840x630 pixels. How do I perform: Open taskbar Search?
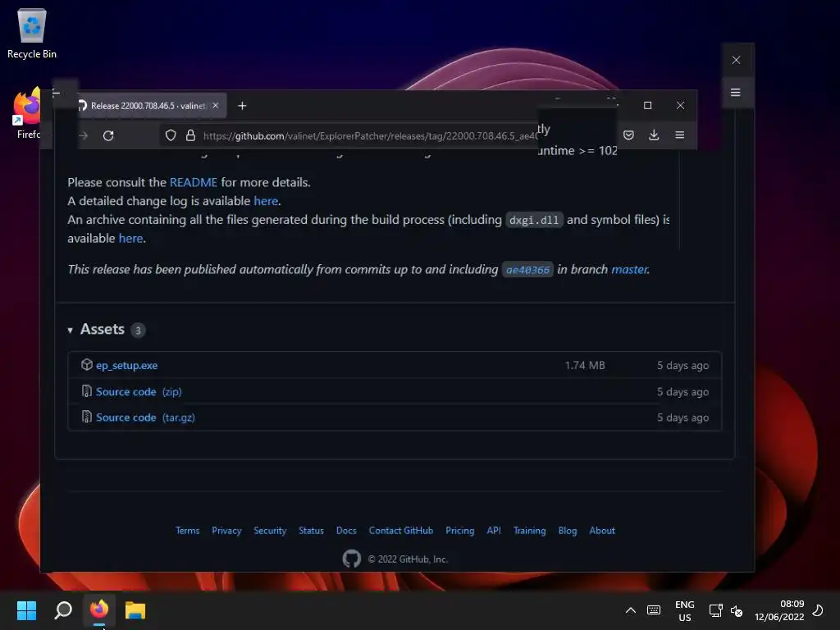[63, 610]
